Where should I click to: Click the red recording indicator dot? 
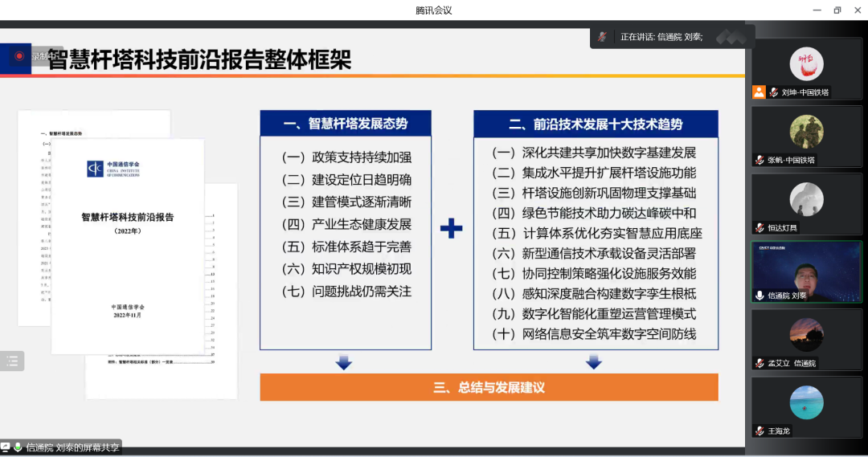18,56
